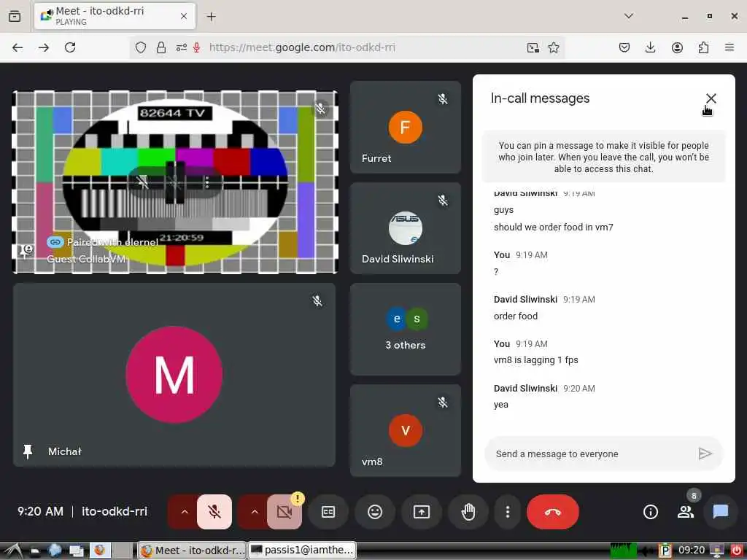Click the pin icon on Michał's tile
Screen dimensions: 747x560
28,451
